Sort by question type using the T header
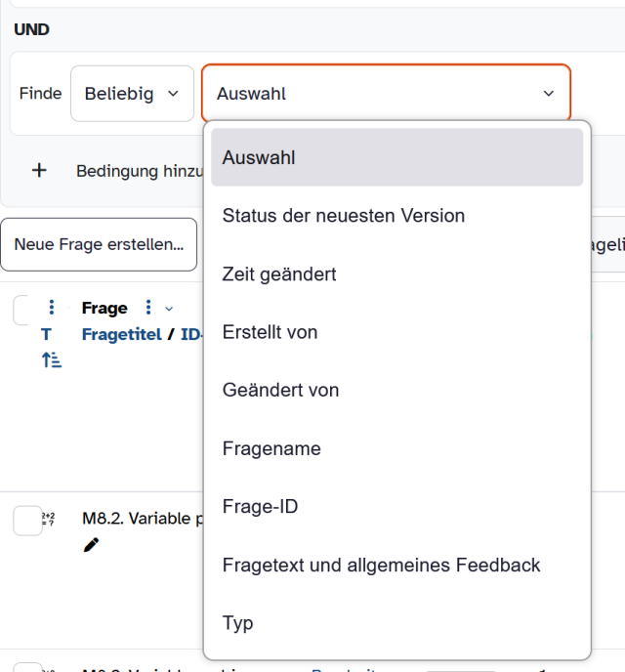Image resolution: width=625 pixels, height=672 pixels. (46, 334)
